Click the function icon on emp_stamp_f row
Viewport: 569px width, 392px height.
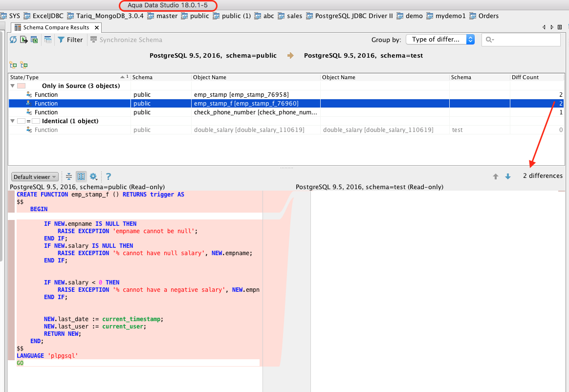coord(29,104)
